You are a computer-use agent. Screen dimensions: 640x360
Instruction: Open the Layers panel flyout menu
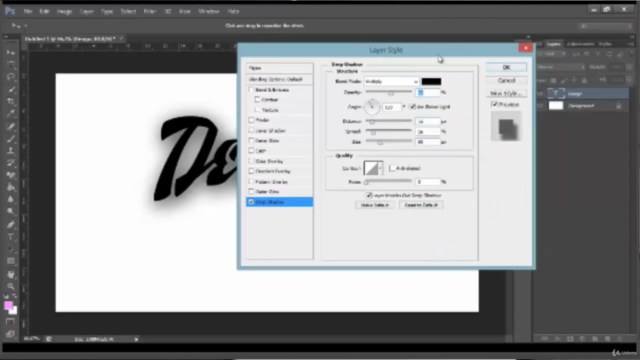tap(631, 44)
